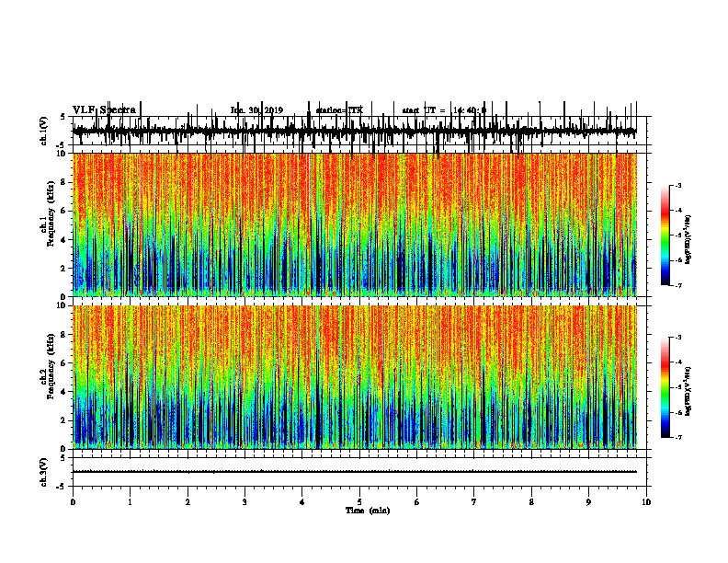The image size is (728, 563).
Task: Click the ch.1 color bar log(PSD) label
Action: (x=688, y=239)
